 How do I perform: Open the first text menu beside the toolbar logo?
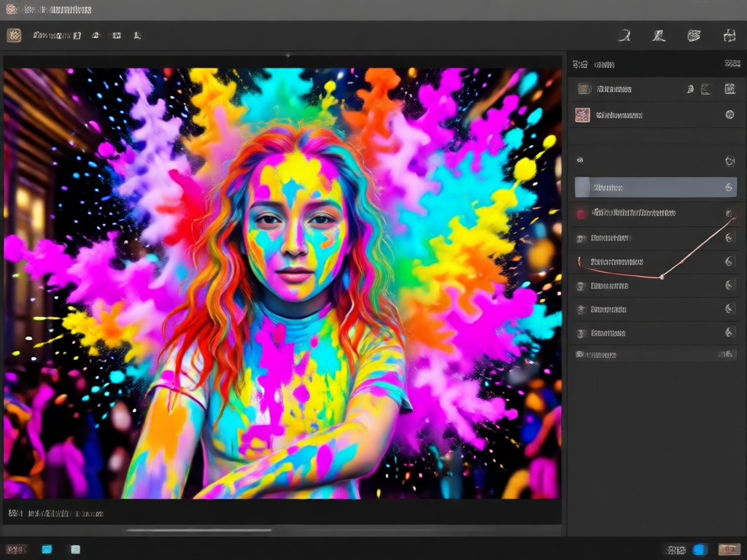click(x=57, y=35)
